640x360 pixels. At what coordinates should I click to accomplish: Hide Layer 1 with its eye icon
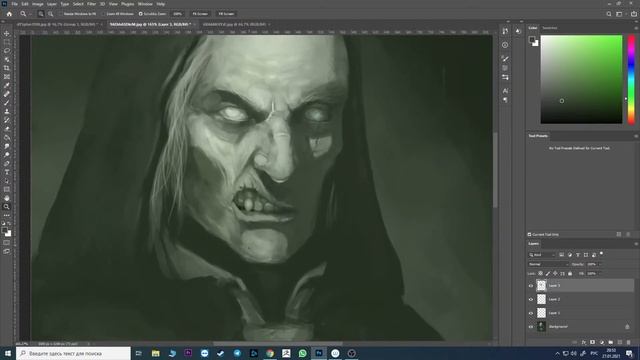point(531,313)
